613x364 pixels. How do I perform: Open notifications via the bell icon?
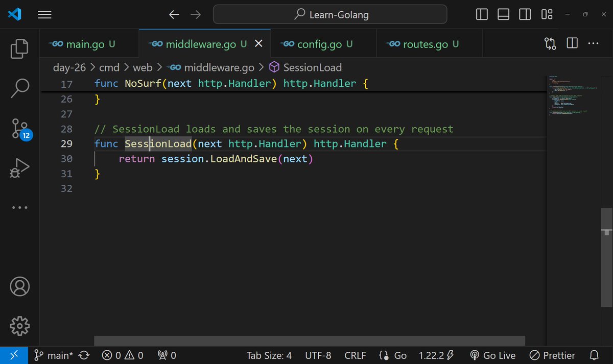594,355
